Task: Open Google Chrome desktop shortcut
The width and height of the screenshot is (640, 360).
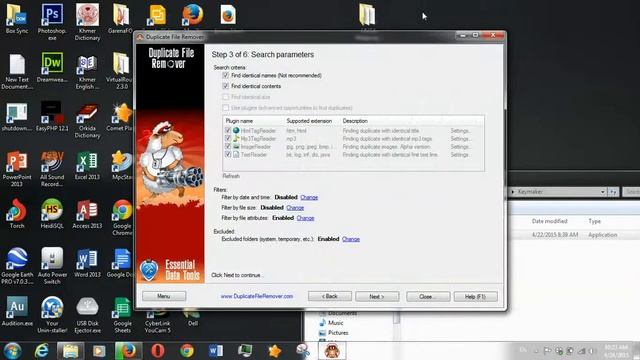Action: tap(122, 217)
